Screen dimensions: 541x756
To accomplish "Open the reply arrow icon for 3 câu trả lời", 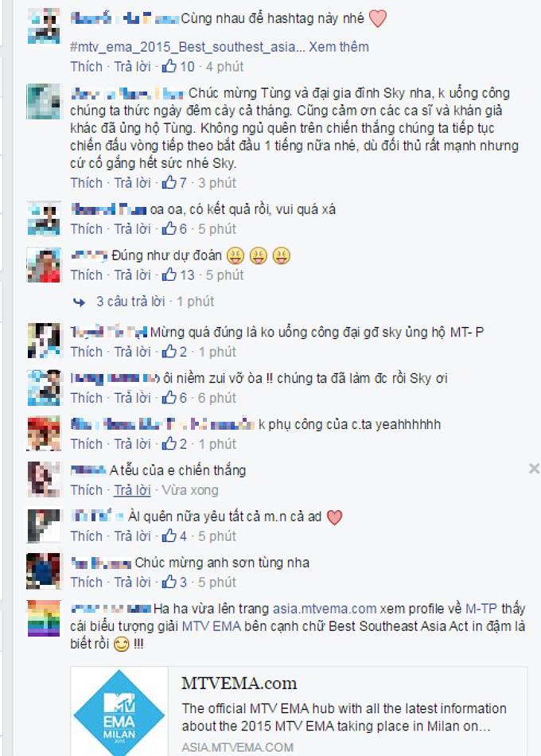I will pyautogui.click(x=79, y=302).
